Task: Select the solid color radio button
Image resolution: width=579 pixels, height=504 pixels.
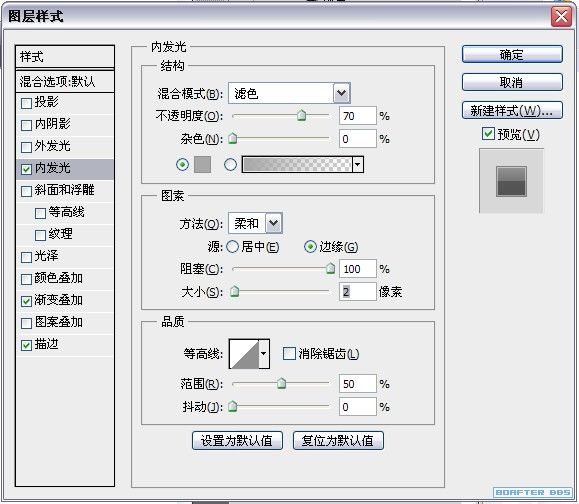Action: [182, 164]
